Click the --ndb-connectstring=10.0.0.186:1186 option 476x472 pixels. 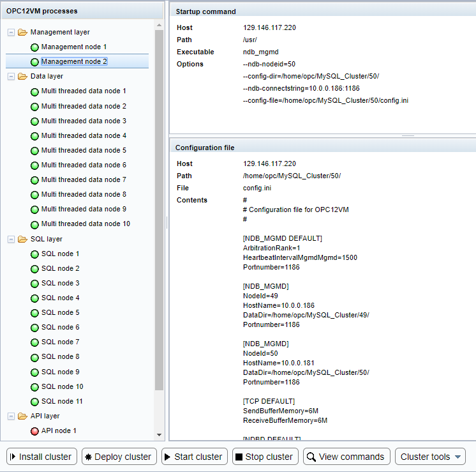(301, 88)
